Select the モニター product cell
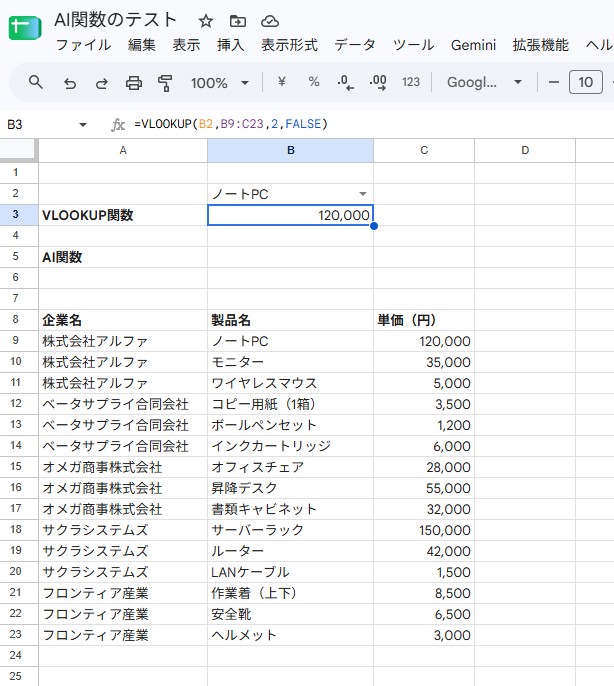 [x=291, y=362]
